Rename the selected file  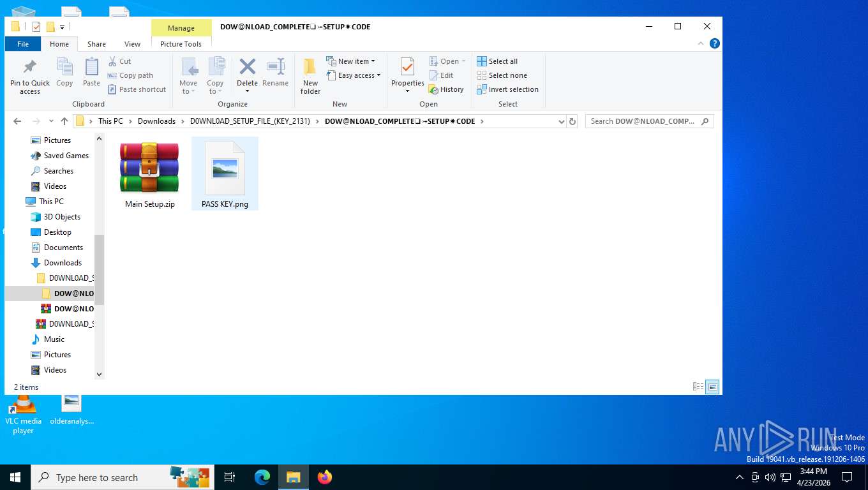click(x=275, y=73)
